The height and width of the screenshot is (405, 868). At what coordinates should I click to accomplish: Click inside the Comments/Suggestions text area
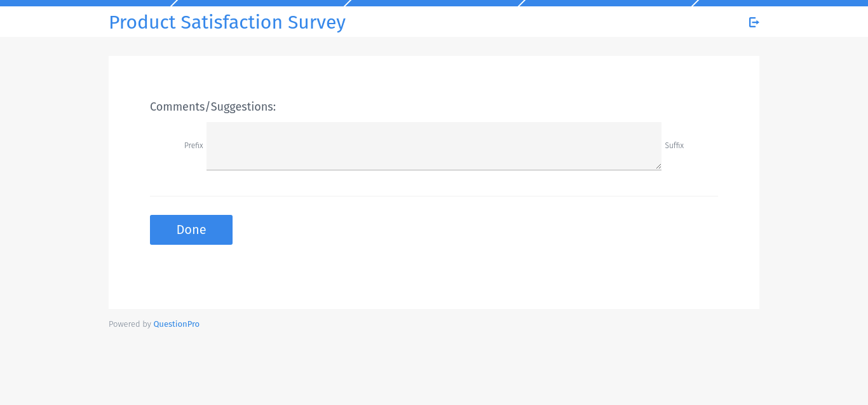434,146
